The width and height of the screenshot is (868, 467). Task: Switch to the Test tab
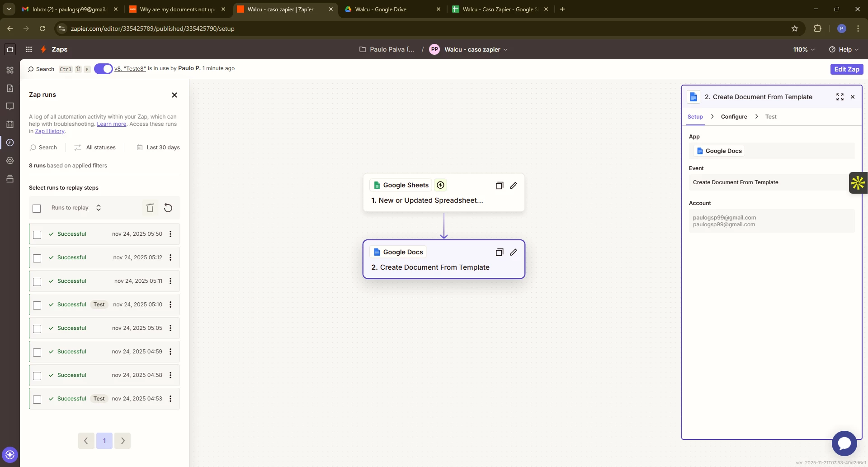pyautogui.click(x=771, y=117)
